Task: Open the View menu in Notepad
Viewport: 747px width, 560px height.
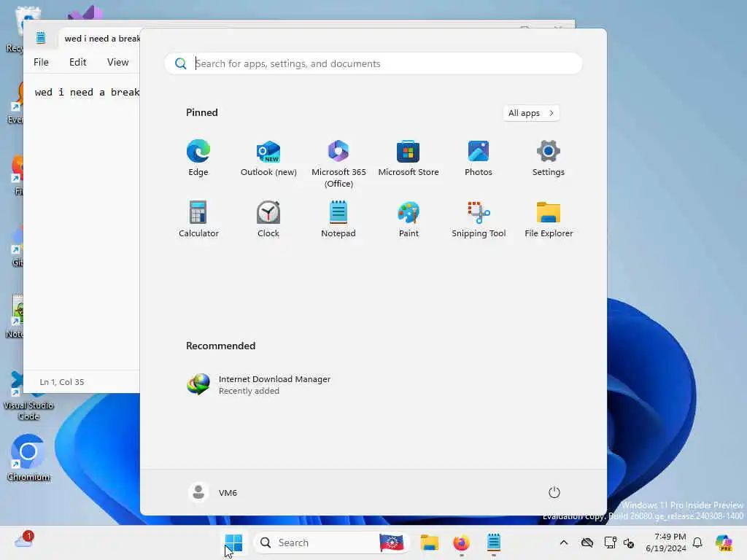Action: coord(117,62)
